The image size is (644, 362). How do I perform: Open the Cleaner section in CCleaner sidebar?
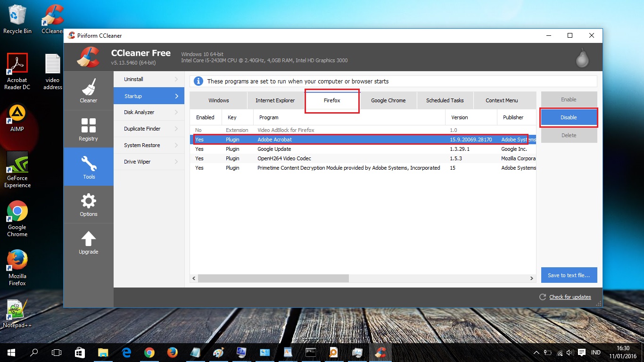pos(88,90)
